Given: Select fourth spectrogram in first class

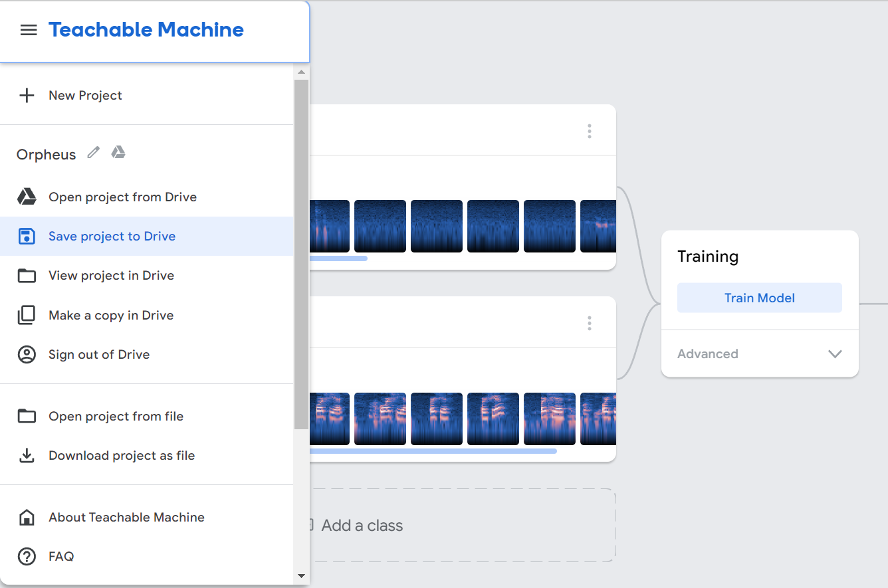Looking at the screenshot, I should pyautogui.click(x=493, y=227).
